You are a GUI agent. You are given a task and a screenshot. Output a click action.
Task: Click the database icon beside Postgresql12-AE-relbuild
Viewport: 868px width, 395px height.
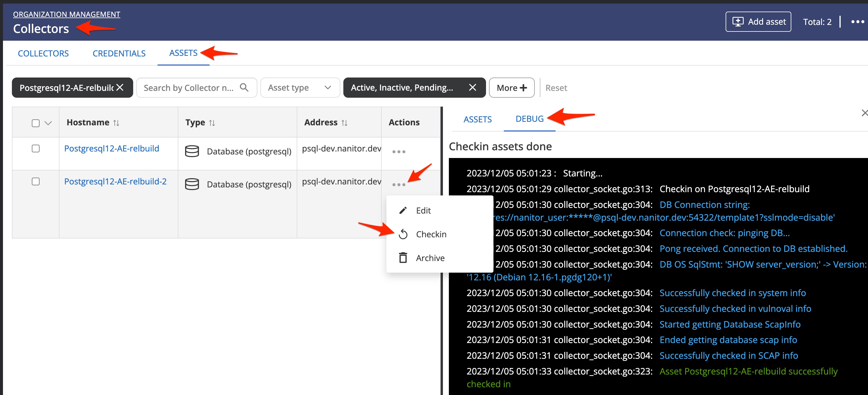192,151
